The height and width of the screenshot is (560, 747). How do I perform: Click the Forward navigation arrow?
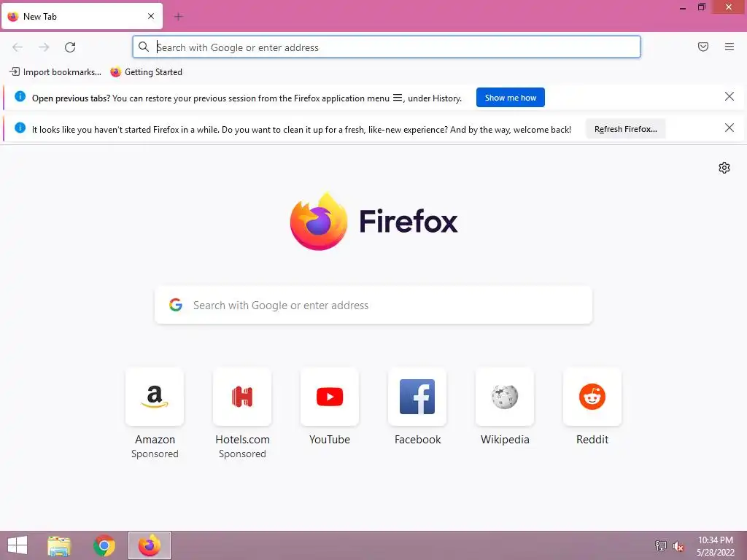point(44,47)
